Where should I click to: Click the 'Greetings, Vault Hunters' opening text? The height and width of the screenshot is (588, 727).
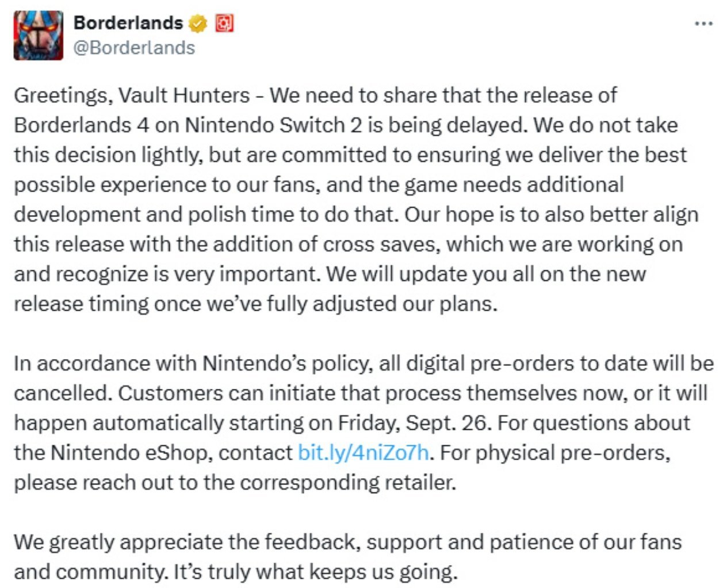pyautogui.click(x=132, y=96)
